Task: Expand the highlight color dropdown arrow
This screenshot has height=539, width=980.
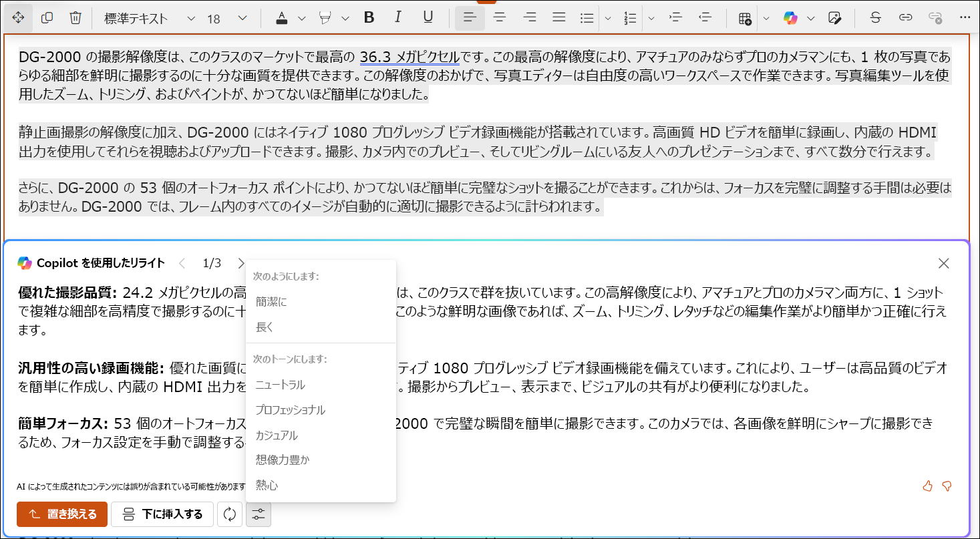Action: pos(345,18)
